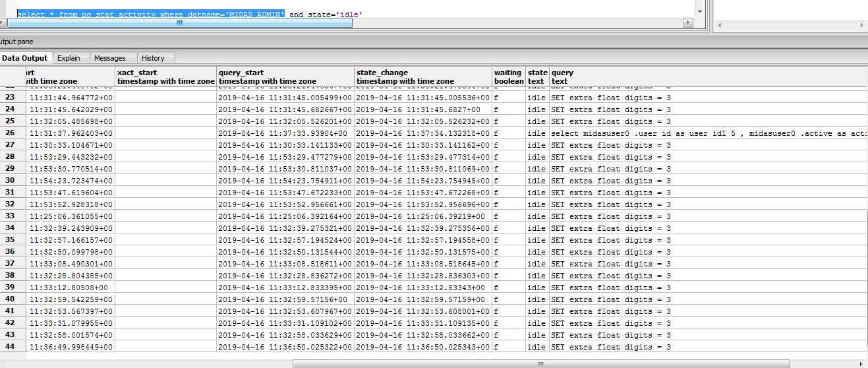Click query_start cell '2019-04-16 11:33:31.109102+00'
Screen dimensions: 868x368
pos(285,322)
